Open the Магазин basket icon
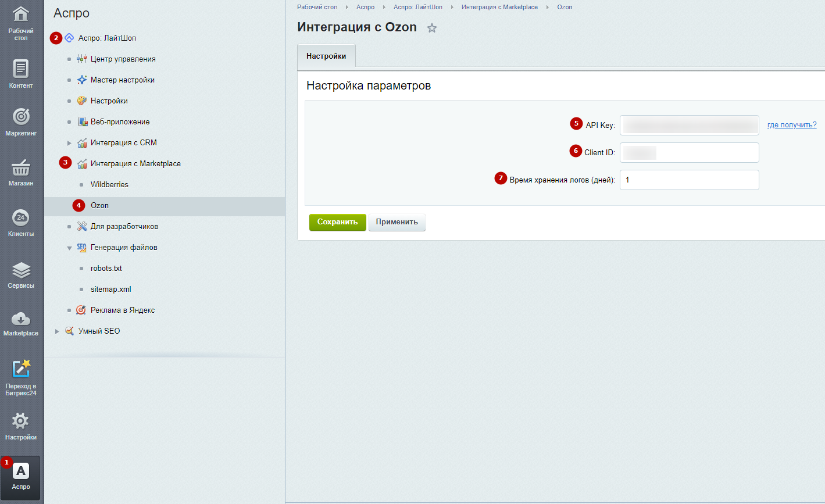The height and width of the screenshot is (504, 825). [21, 167]
